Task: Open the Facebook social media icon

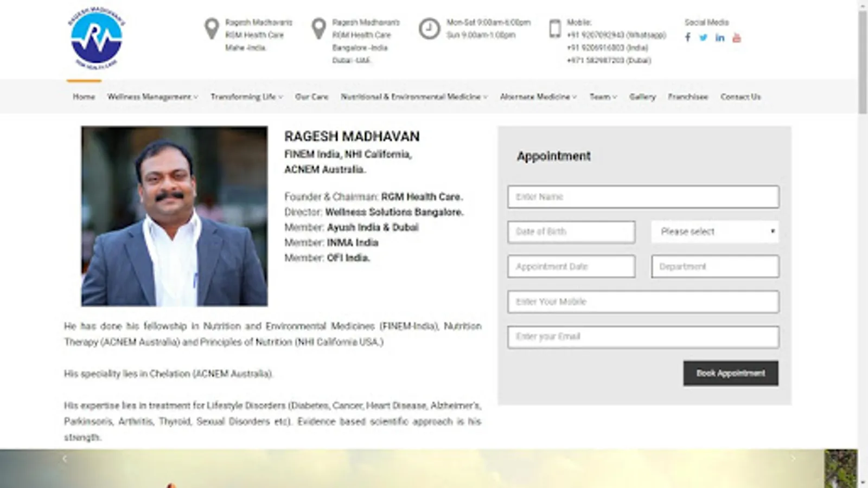Action: (688, 37)
